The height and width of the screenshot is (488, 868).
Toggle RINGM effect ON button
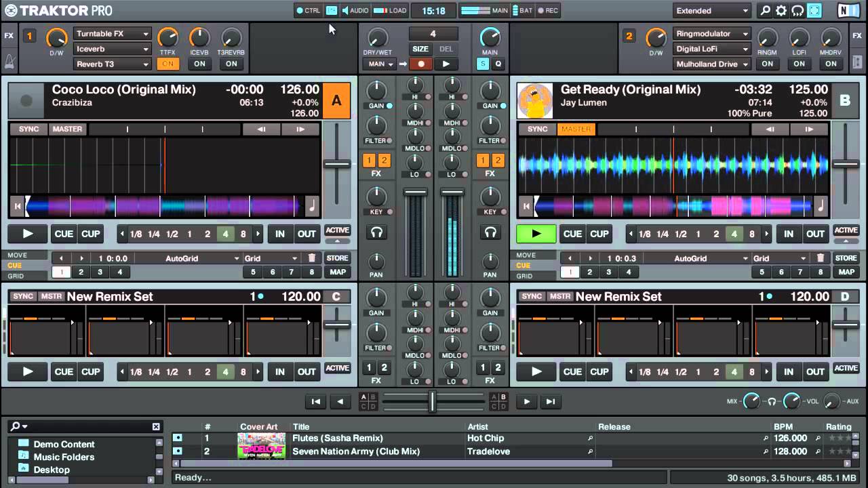pyautogui.click(x=767, y=64)
